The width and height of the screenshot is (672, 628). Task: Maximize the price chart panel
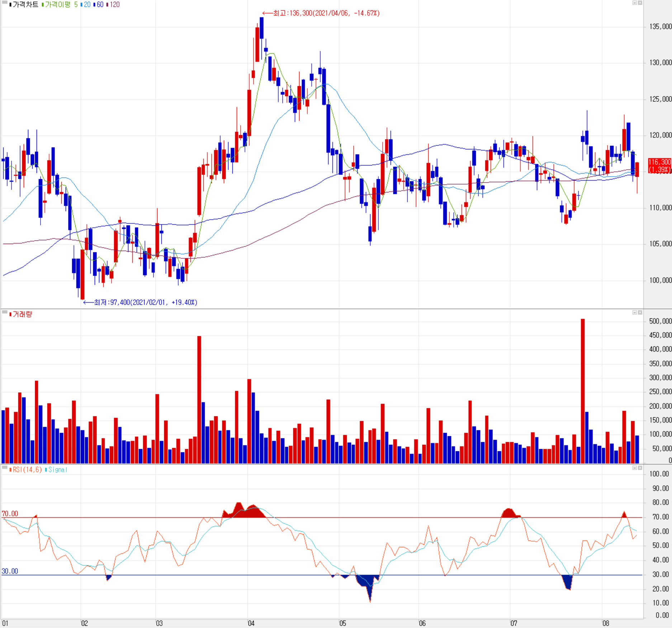pyautogui.click(x=634, y=3)
